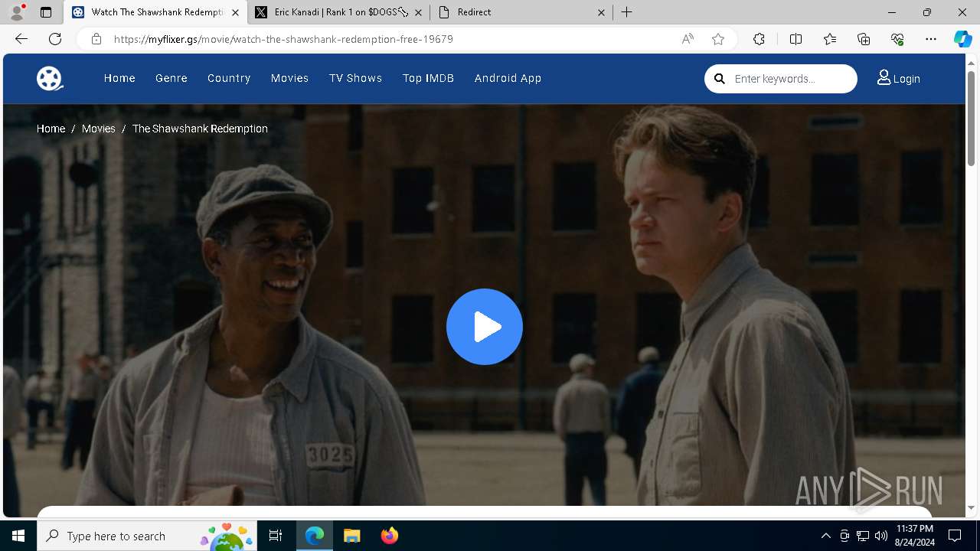Launch Firefox from the taskbar
This screenshot has height=551, width=980.
(389, 536)
